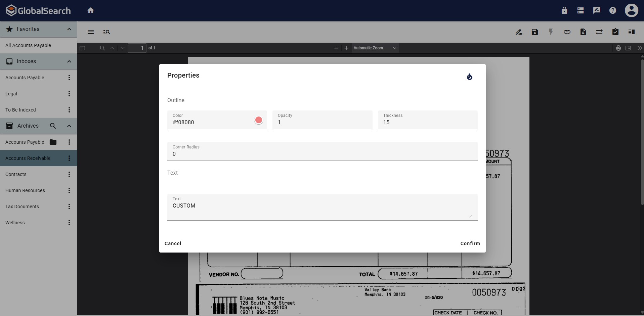
Task: Click the link chain icon in toolbar
Action: 567,32
